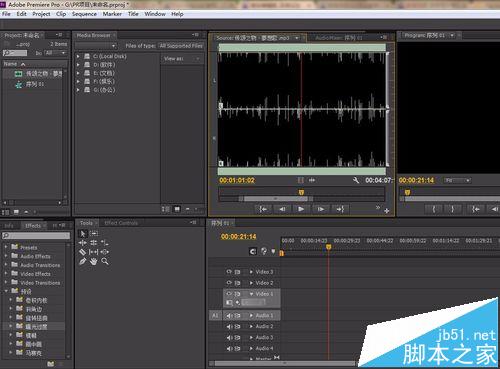This screenshot has height=369, width=500.
Task: Expand the Video 3 track
Action: coord(251,272)
